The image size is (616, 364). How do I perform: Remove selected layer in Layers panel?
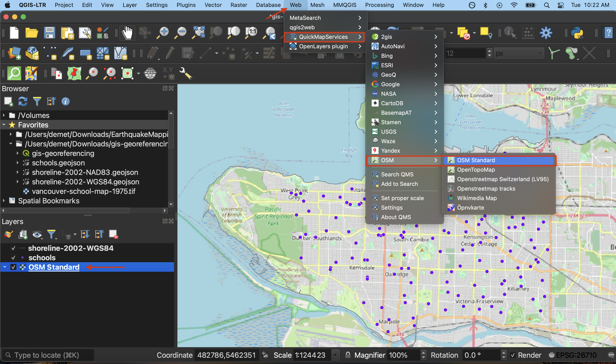tap(114, 234)
